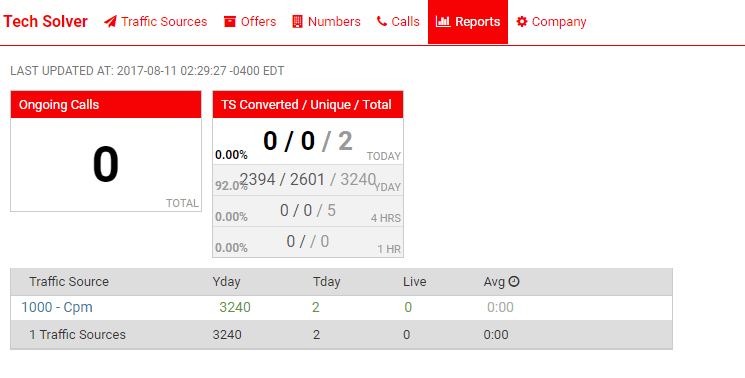This screenshot has width=745, height=378.
Task: Click the Company gear icon
Action: point(522,22)
